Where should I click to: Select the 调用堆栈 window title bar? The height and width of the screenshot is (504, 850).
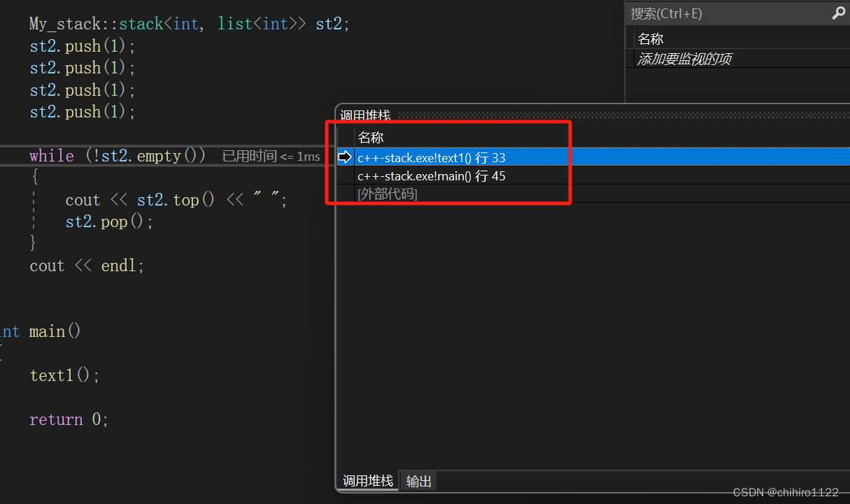coord(364,114)
